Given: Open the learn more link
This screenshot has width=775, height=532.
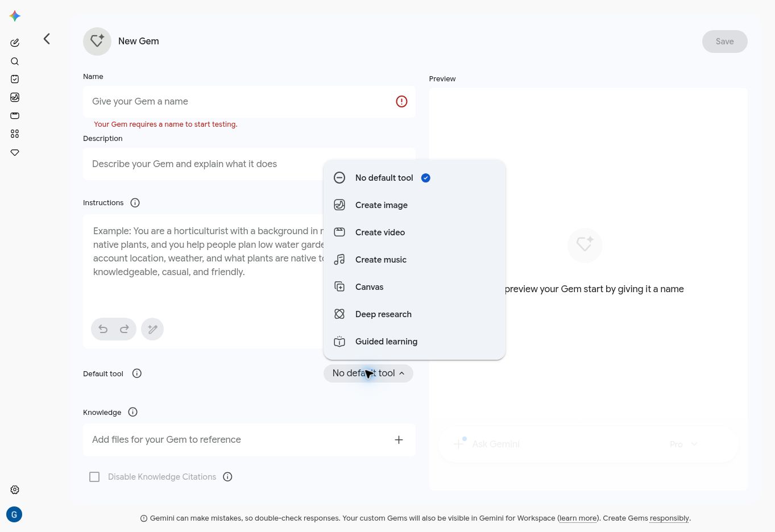Looking at the screenshot, I should coord(578,518).
